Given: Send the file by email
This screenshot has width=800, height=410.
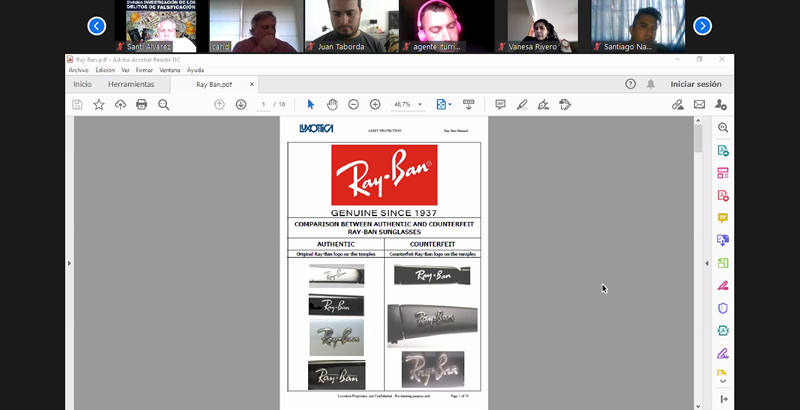Looking at the screenshot, I should click(699, 105).
